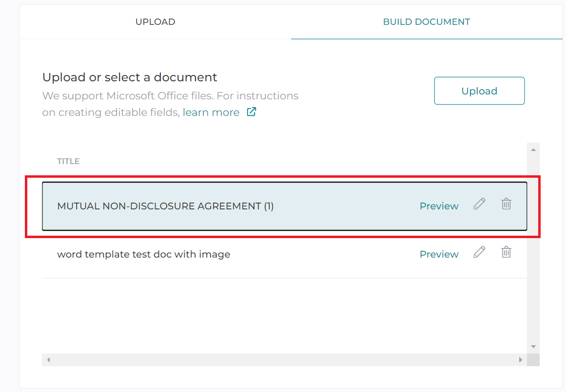
Task: Click the external link icon after learn more
Action: click(251, 112)
